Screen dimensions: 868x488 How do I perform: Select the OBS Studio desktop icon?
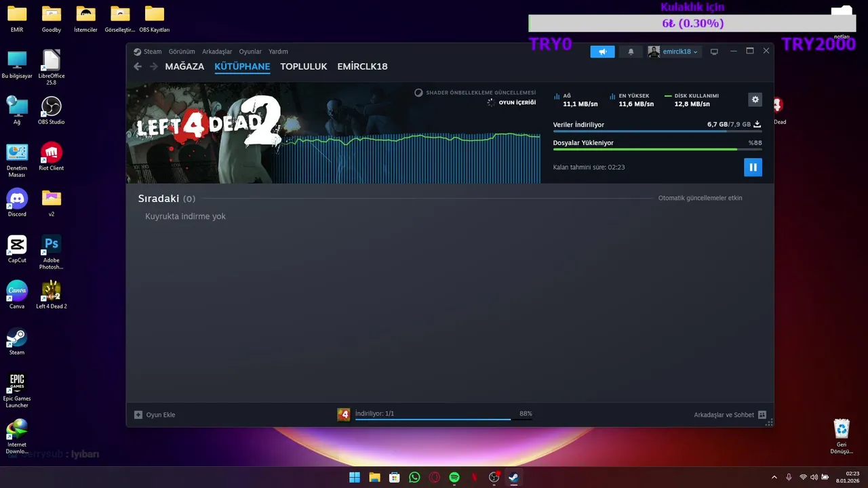52,110
